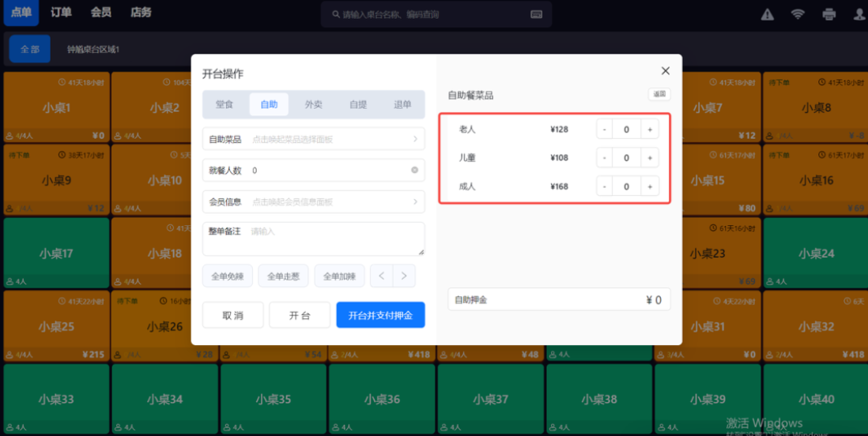The height and width of the screenshot is (436, 868).
Task: Click the 开台并支付押金 button
Action: 380,315
